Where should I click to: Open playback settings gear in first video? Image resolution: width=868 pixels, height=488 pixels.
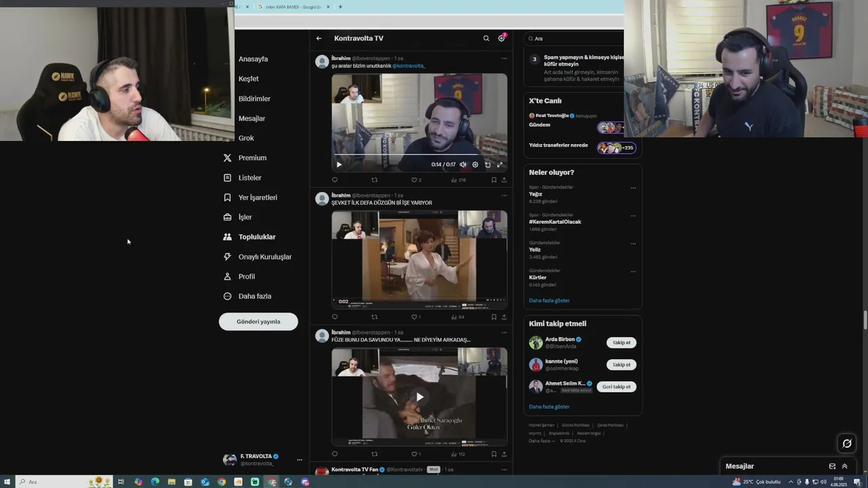[x=475, y=164]
